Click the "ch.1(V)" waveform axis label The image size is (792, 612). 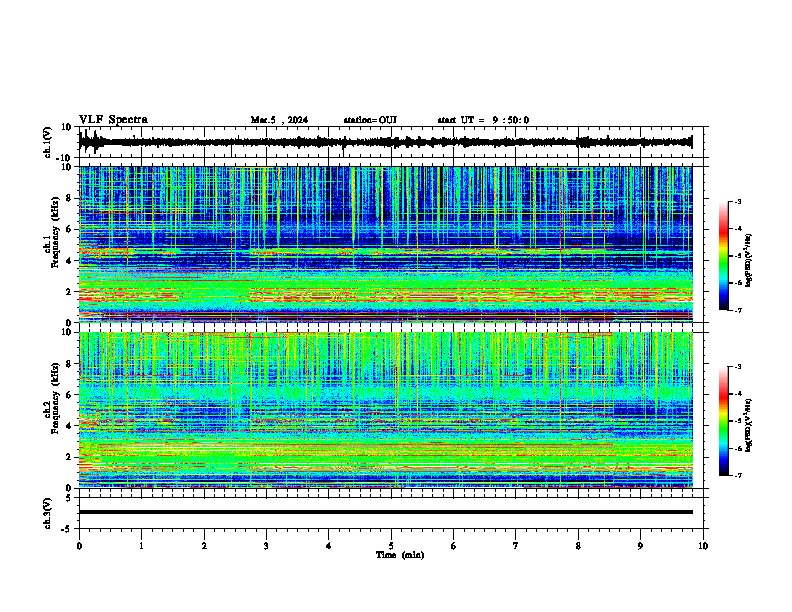tap(48, 142)
